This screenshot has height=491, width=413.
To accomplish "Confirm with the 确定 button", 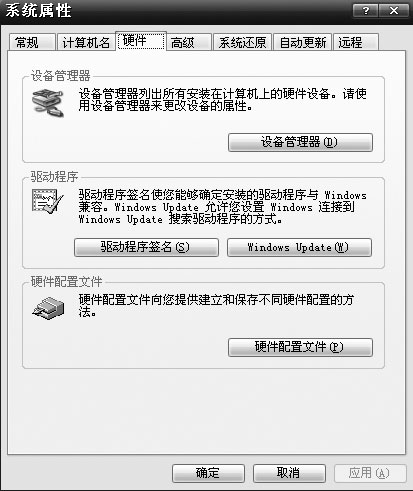I will pyautogui.click(x=208, y=473).
